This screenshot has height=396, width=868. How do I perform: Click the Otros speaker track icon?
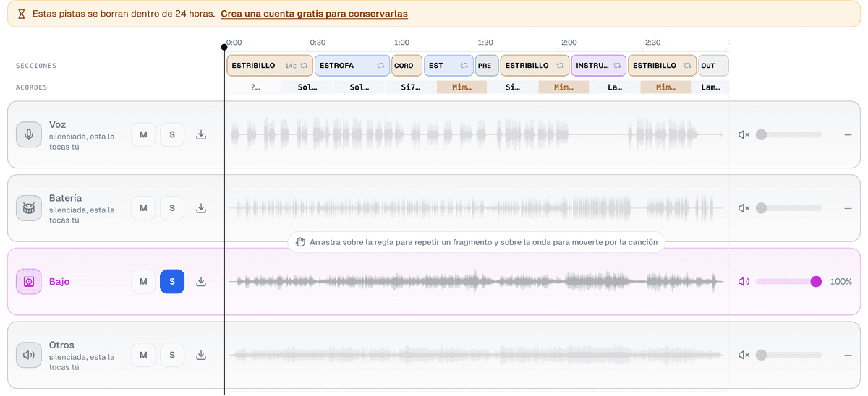[29, 355]
